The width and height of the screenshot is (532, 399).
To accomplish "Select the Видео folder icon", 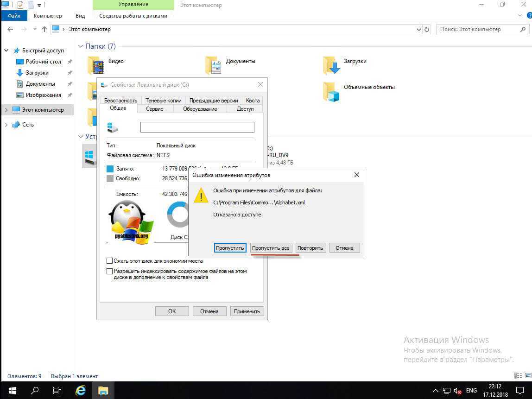I will click(x=96, y=65).
